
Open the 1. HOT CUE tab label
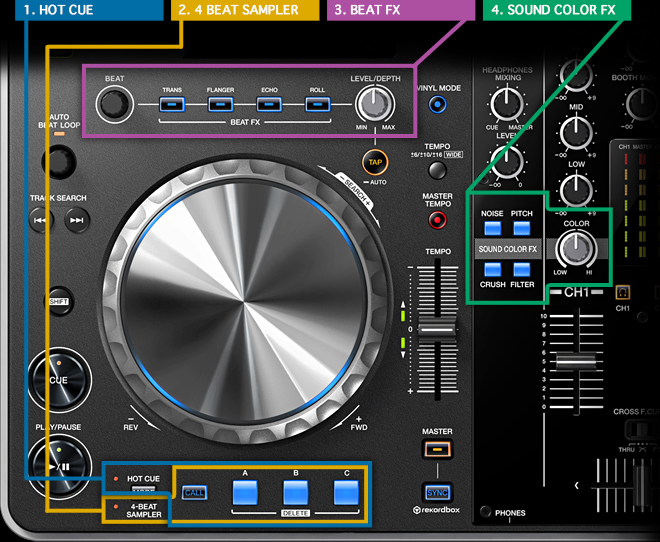[89, 10]
